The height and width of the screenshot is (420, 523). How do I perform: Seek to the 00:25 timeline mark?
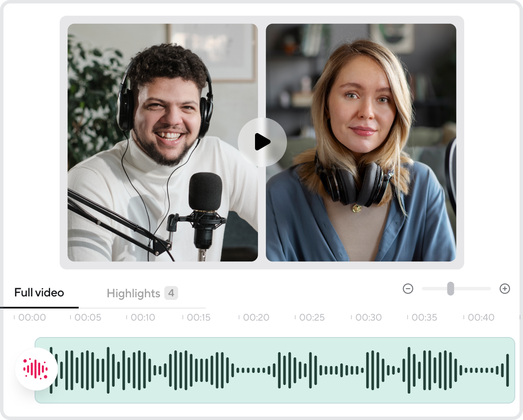click(x=312, y=318)
